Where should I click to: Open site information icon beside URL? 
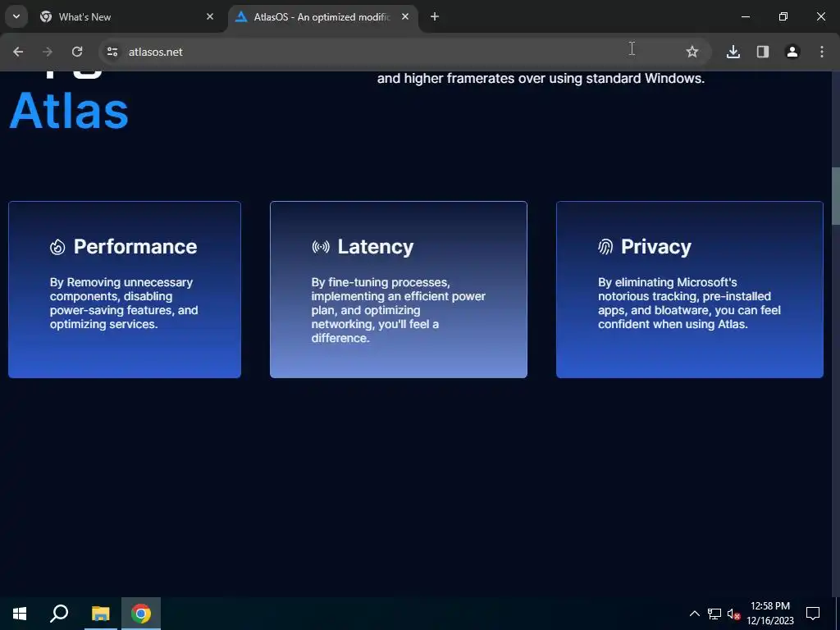coord(112,52)
